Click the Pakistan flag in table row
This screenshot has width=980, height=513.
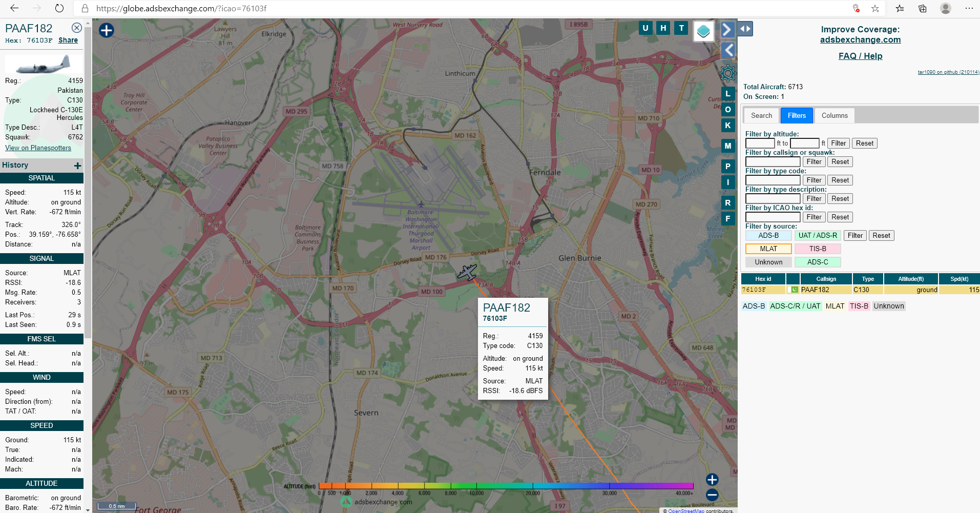pyautogui.click(x=795, y=290)
